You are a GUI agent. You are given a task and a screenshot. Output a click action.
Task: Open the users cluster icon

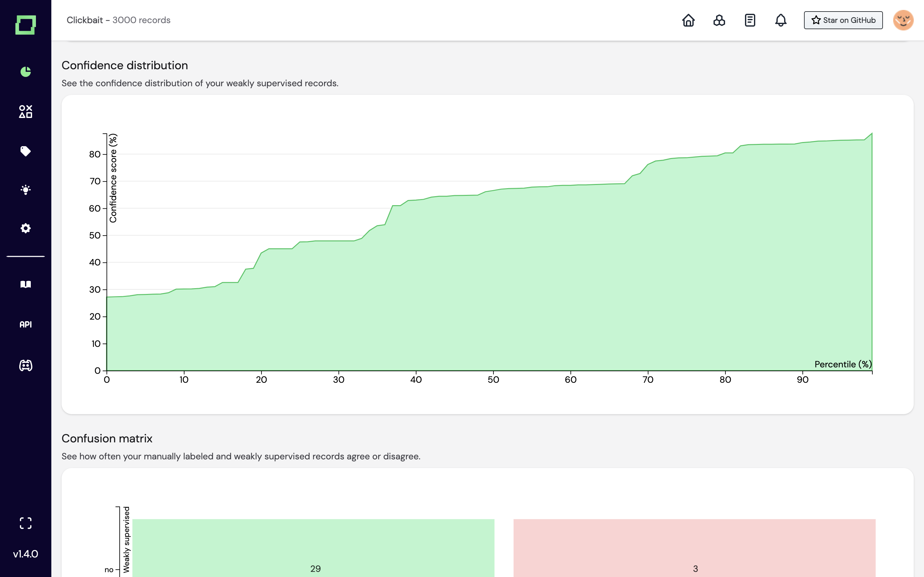[x=719, y=20]
